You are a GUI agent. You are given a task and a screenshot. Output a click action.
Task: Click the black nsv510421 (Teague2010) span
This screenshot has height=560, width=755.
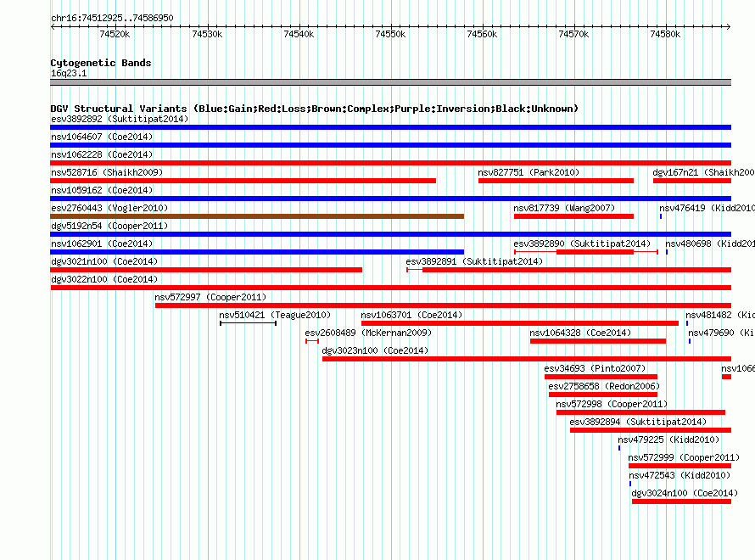coord(248,323)
